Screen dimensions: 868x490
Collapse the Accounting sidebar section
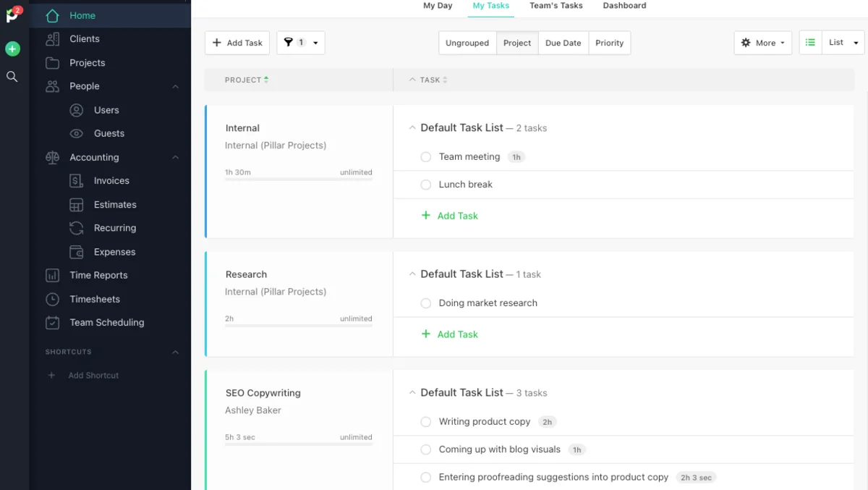point(175,158)
